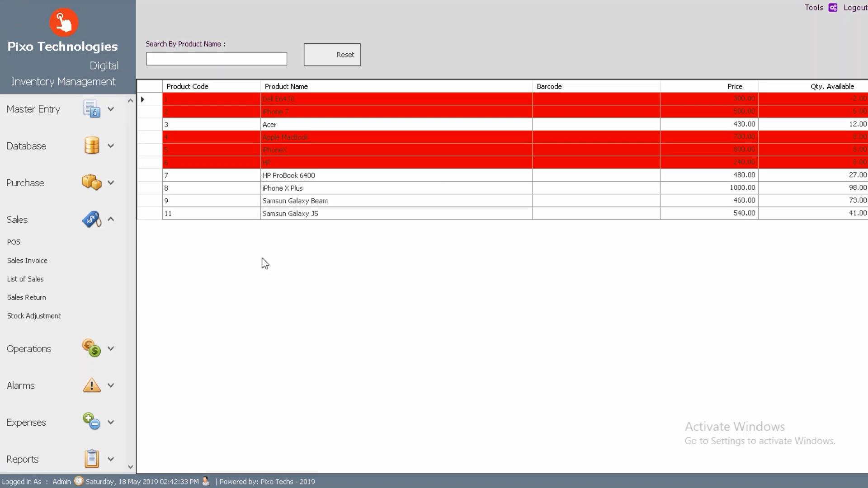The width and height of the screenshot is (868, 488).
Task: Click the Reports clipboard icon
Action: pyautogui.click(x=92, y=459)
